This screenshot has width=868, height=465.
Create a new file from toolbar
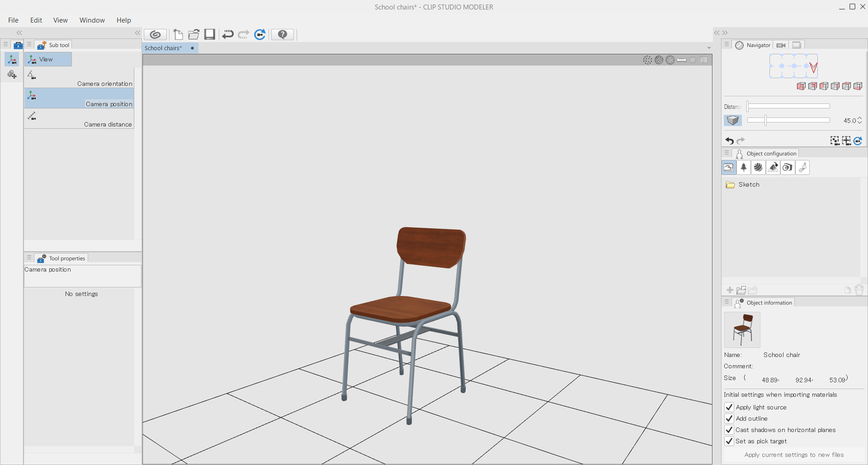point(178,34)
